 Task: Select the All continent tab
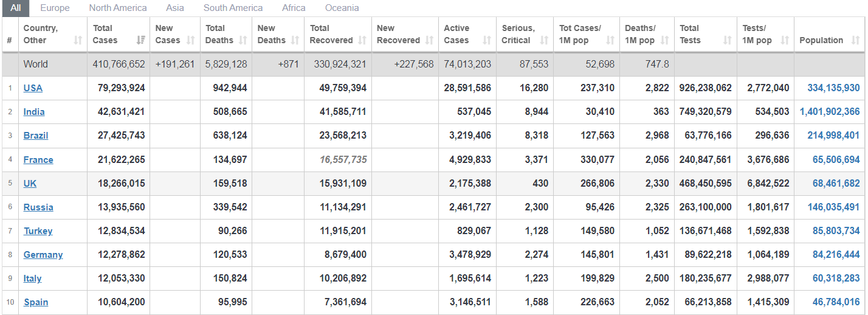[x=16, y=8]
